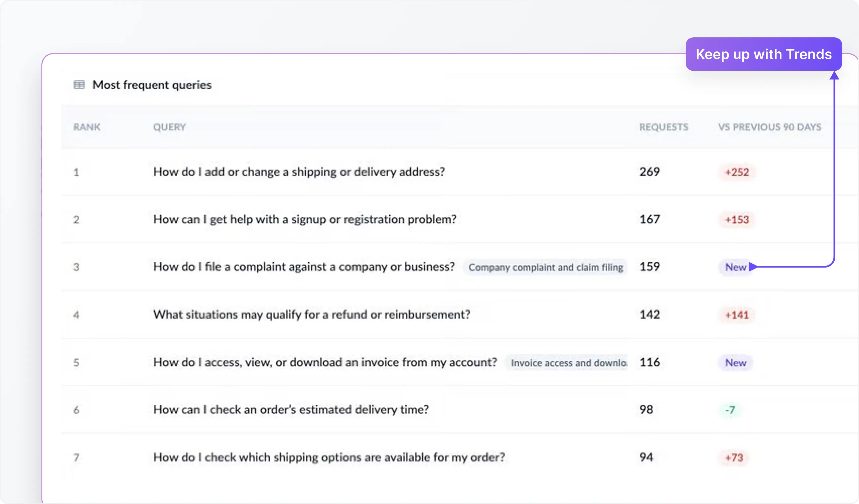
Task: Click the Keep up with Trends badge
Action: 763,54
